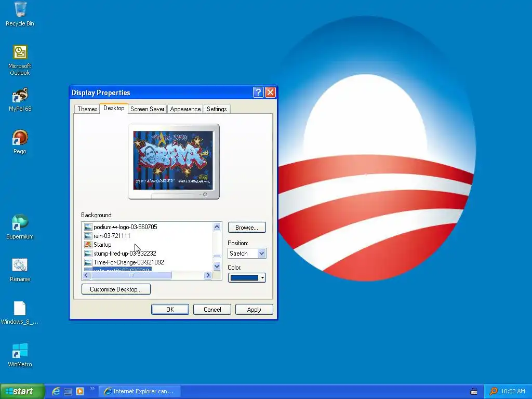The image size is (532, 399).
Task: Open the Recycle Bin desktop icon
Action: point(20,14)
